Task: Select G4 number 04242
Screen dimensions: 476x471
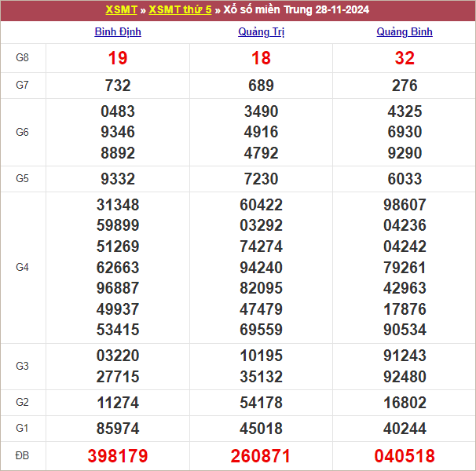Action: click(405, 246)
